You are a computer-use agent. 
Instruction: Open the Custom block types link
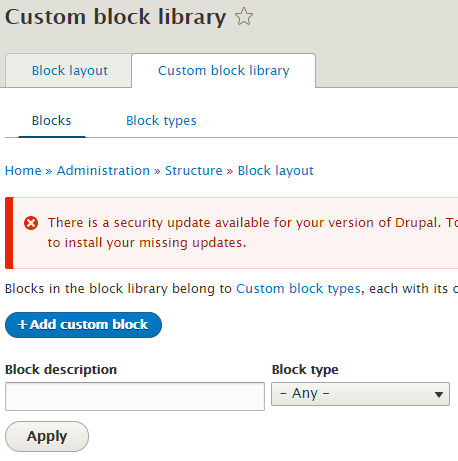(298, 289)
